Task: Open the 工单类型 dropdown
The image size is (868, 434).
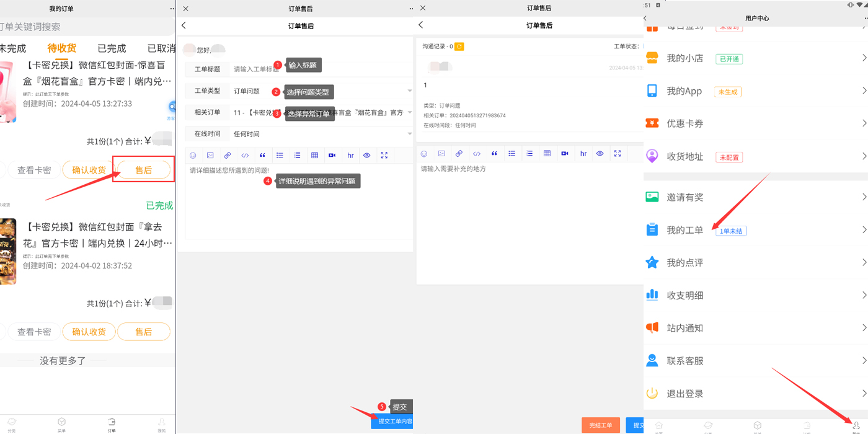Action: [322, 91]
